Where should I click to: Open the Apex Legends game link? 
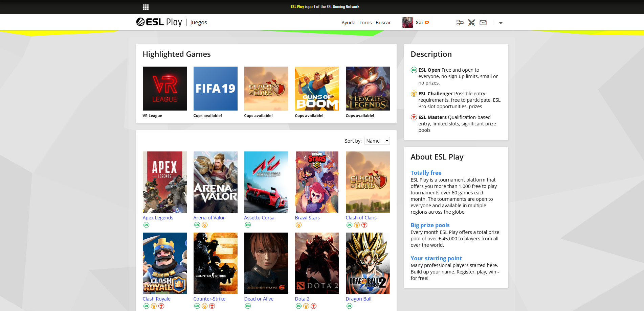[158, 218]
